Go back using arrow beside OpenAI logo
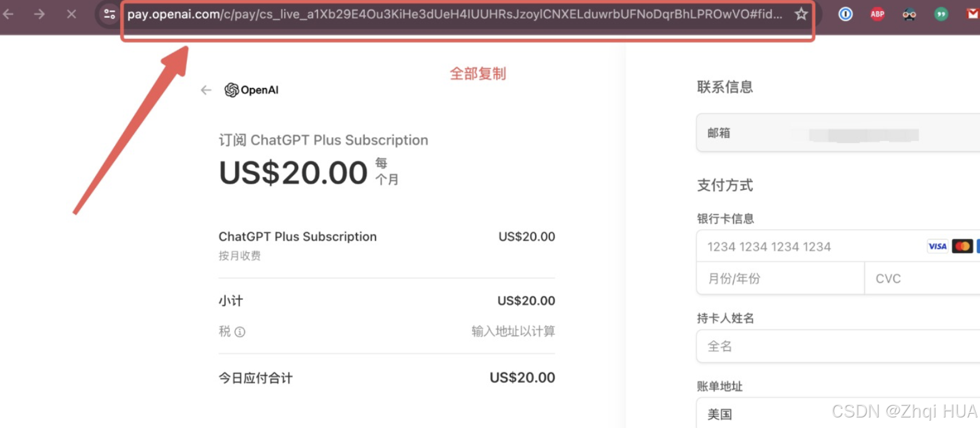The width and height of the screenshot is (980, 428). tap(206, 90)
